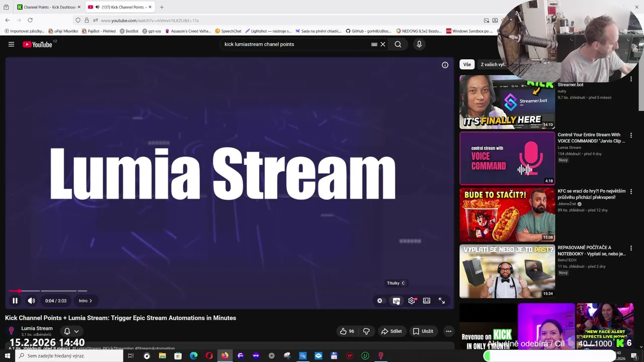Open Microsoft Edge from taskbar
The image size is (644, 362).
(x=194, y=356)
